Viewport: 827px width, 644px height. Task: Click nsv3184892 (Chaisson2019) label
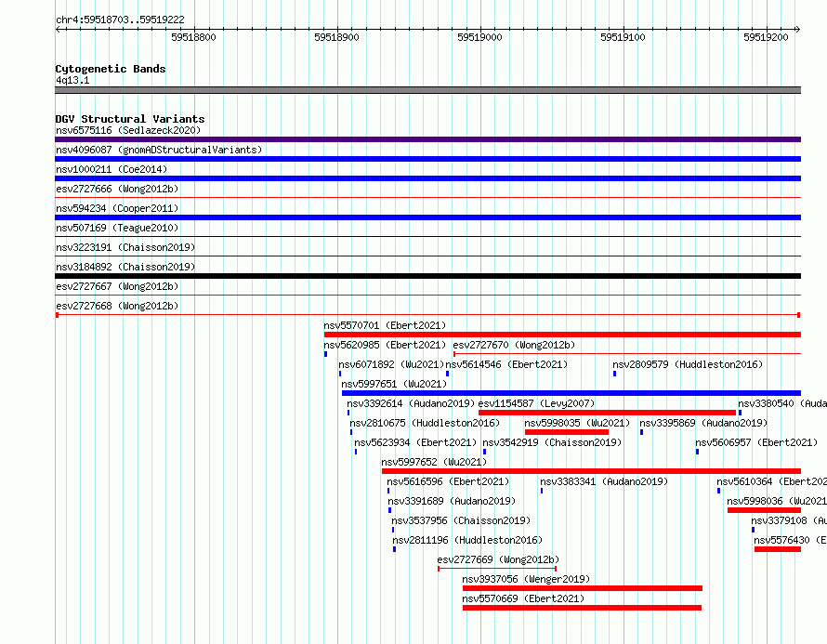tap(125, 267)
